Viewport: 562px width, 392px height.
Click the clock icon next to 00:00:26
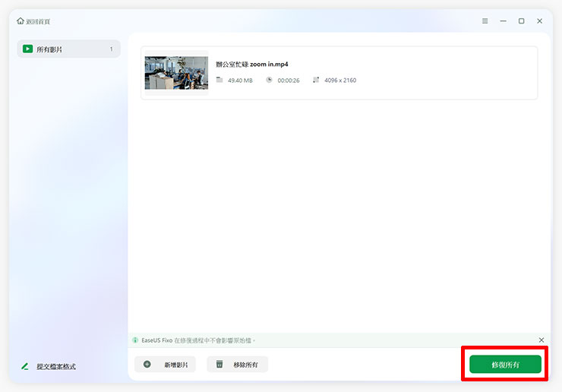[x=269, y=80]
